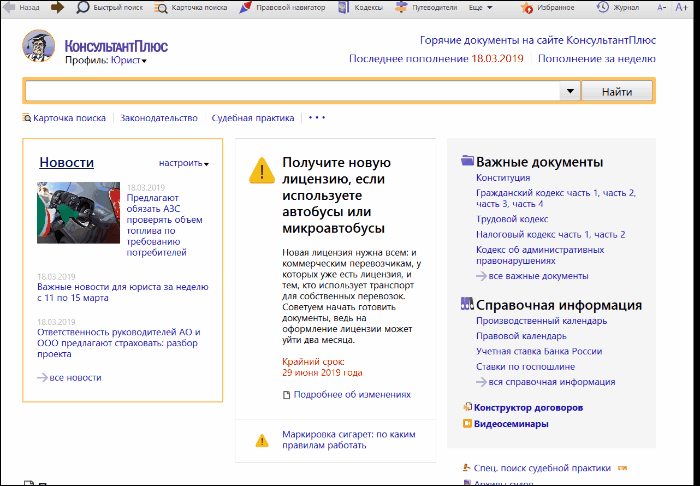Open Важные новости для юриста за неделю
The image size is (700, 486).
pyautogui.click(x=123, y=292)
